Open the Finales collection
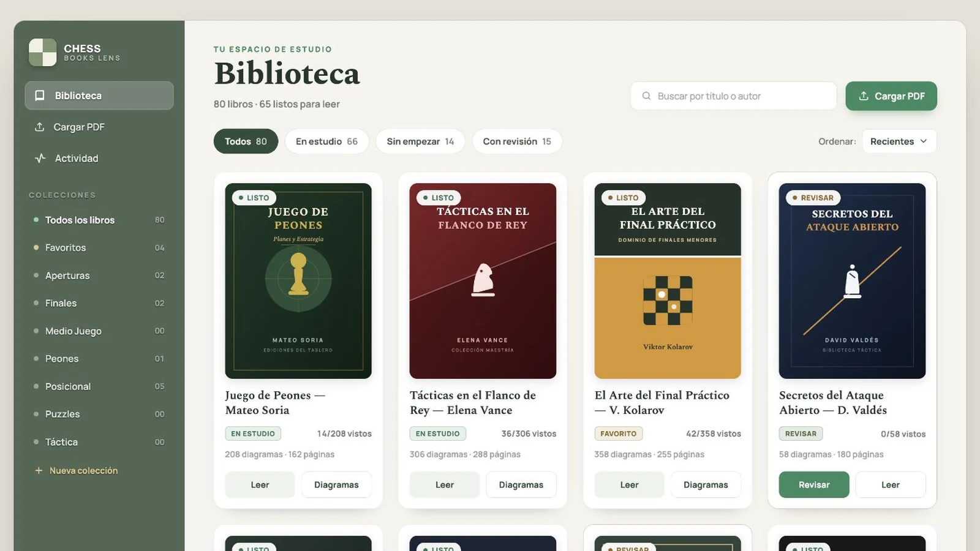980x551 pixels. 99,303
